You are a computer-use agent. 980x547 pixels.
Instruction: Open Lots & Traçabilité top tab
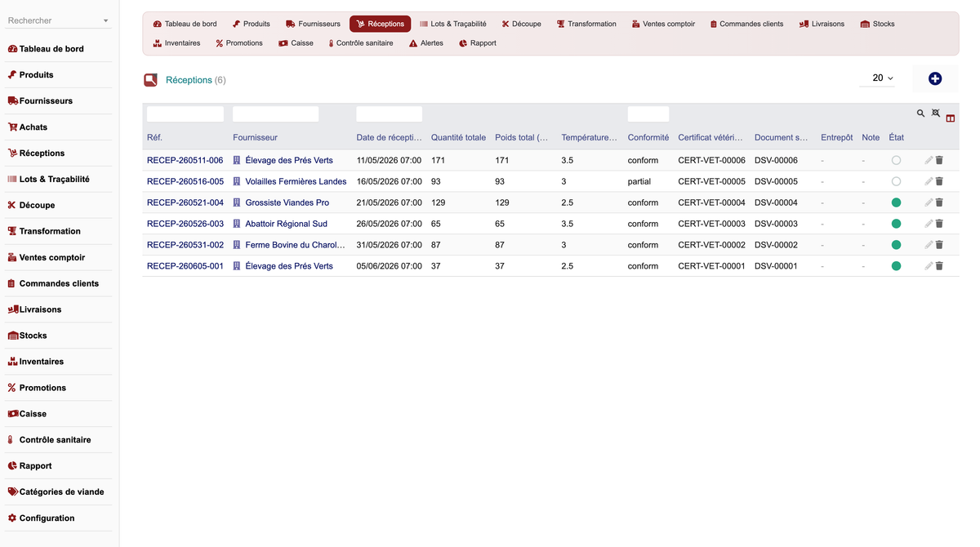coord(452,24)
